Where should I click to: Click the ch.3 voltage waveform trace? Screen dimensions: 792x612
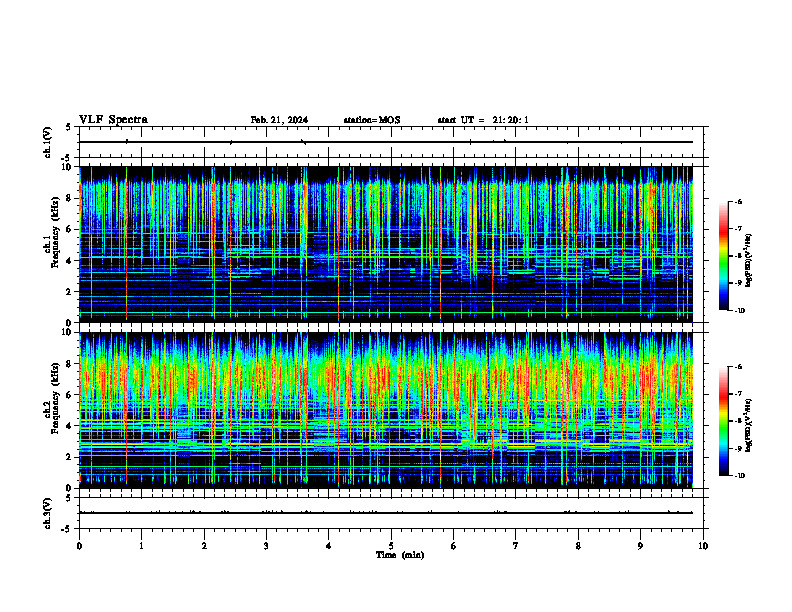[386, 513]
